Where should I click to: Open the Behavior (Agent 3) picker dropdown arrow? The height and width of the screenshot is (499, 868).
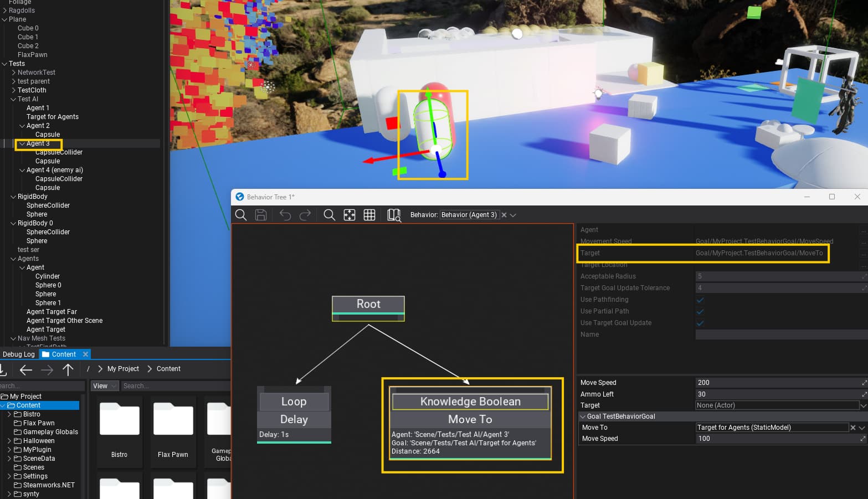513,215
